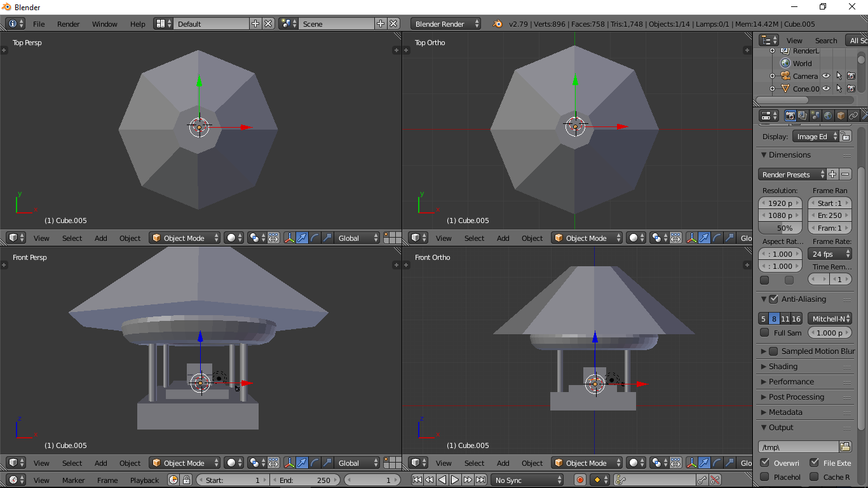868x488 pixels.
Task: Select the Translate manipulator icon
Action: pos(302,238)
